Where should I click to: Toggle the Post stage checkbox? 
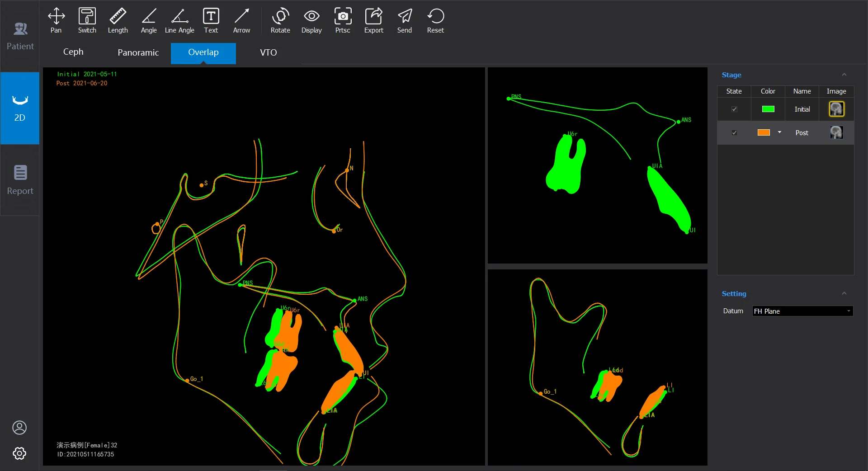[x=734, y=133]
